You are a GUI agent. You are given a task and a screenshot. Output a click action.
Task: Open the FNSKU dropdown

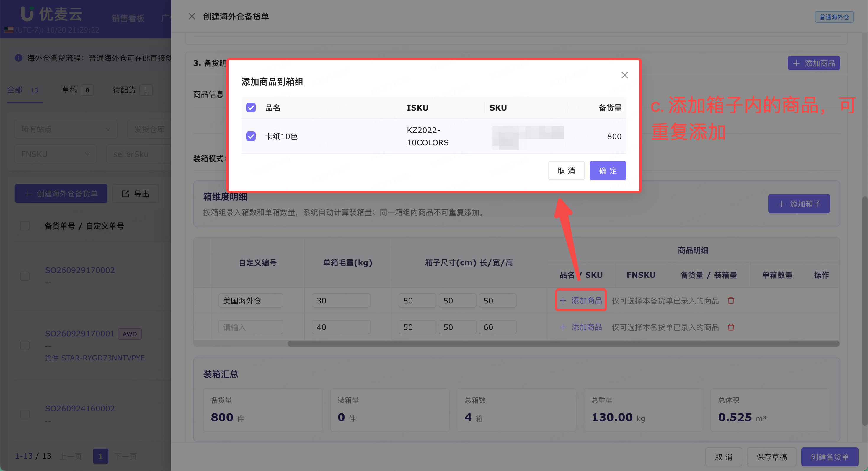[55, 154]
